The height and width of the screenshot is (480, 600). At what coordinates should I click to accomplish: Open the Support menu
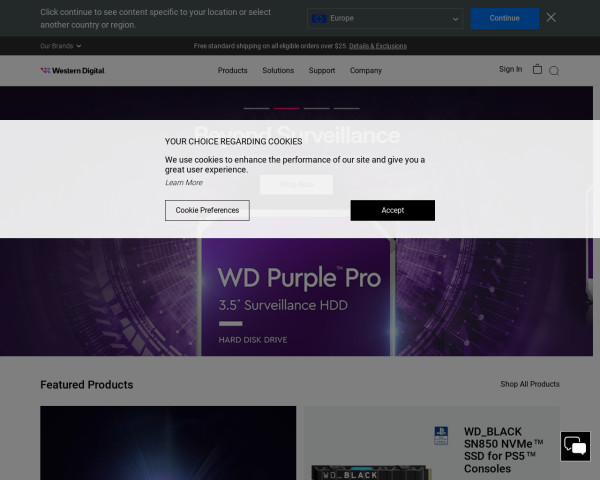click(322, 70)
